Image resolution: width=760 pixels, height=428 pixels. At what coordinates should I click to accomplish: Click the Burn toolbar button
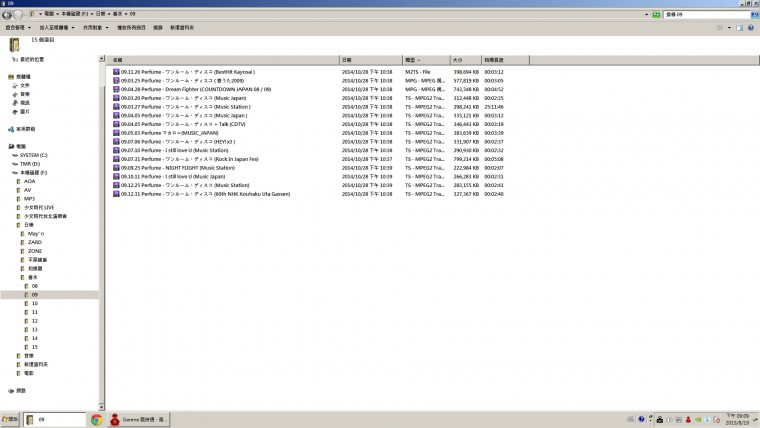coord(158,28)
